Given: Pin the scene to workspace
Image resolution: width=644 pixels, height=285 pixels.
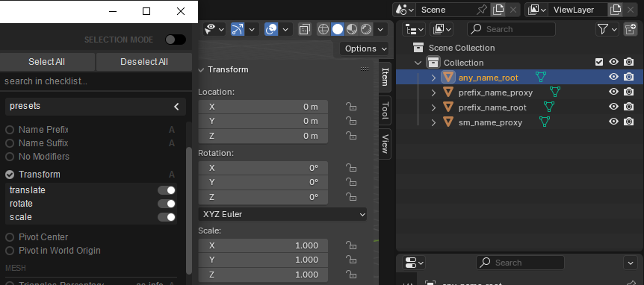Looking at the screenshot, I should click(481, 10).
